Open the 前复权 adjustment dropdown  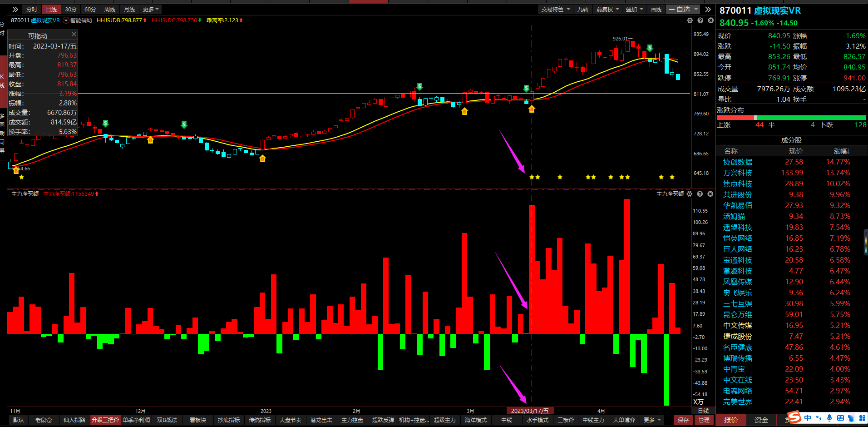(607, 9)
